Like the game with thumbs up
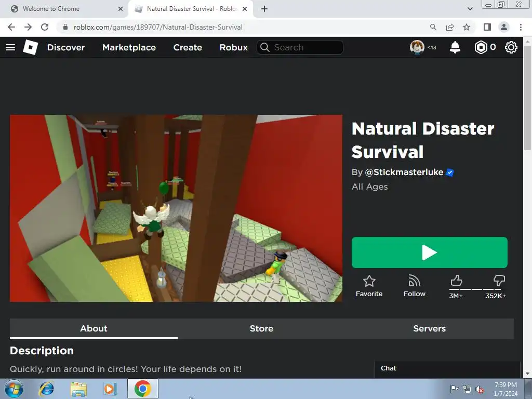532x399 pixels. tap(456, 281)
